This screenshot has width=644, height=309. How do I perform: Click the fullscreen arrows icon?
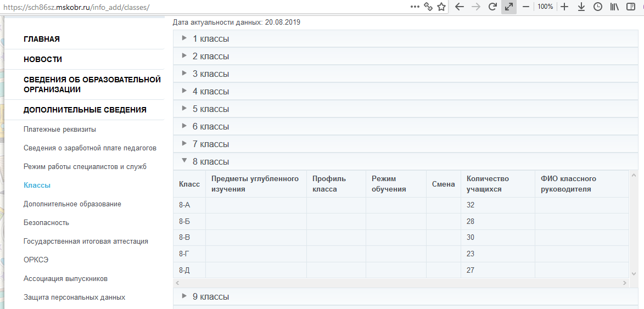pos(509,7)
